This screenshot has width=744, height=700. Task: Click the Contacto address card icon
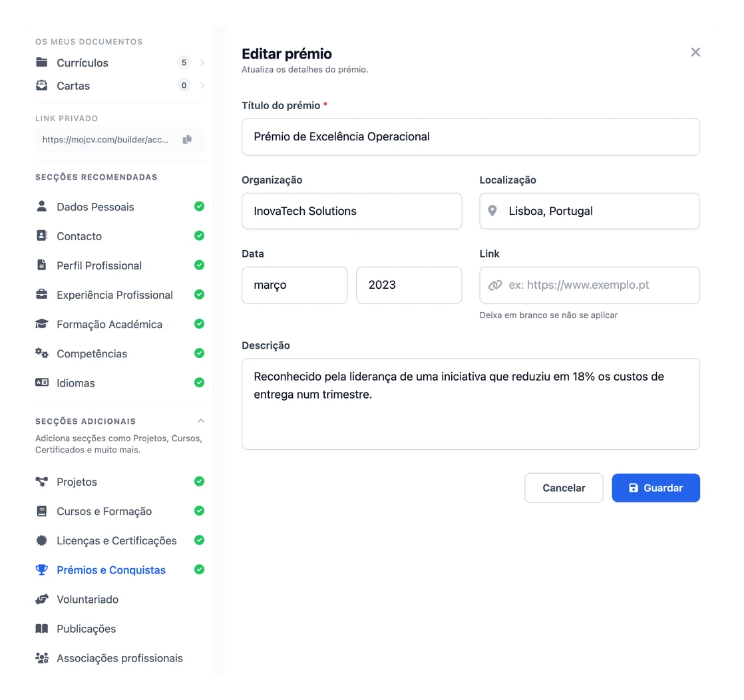tap(42, 236)
